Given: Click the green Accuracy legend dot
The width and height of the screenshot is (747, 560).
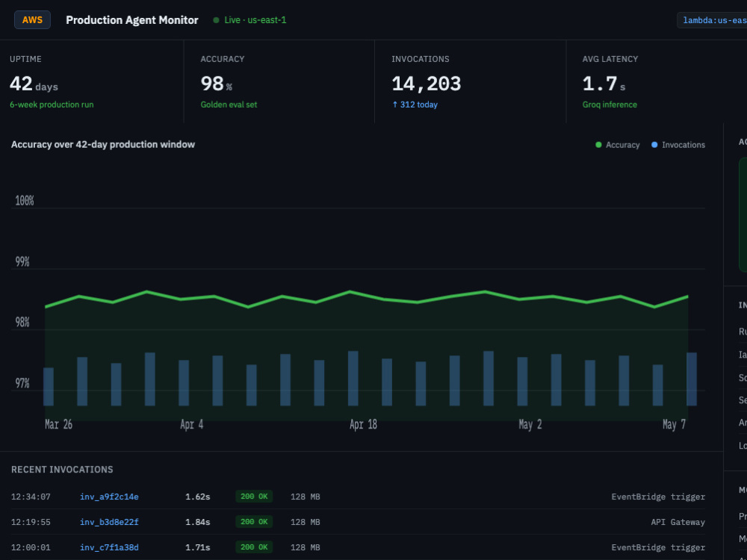Looking at the screenshot, I should [x=599, y=145].
